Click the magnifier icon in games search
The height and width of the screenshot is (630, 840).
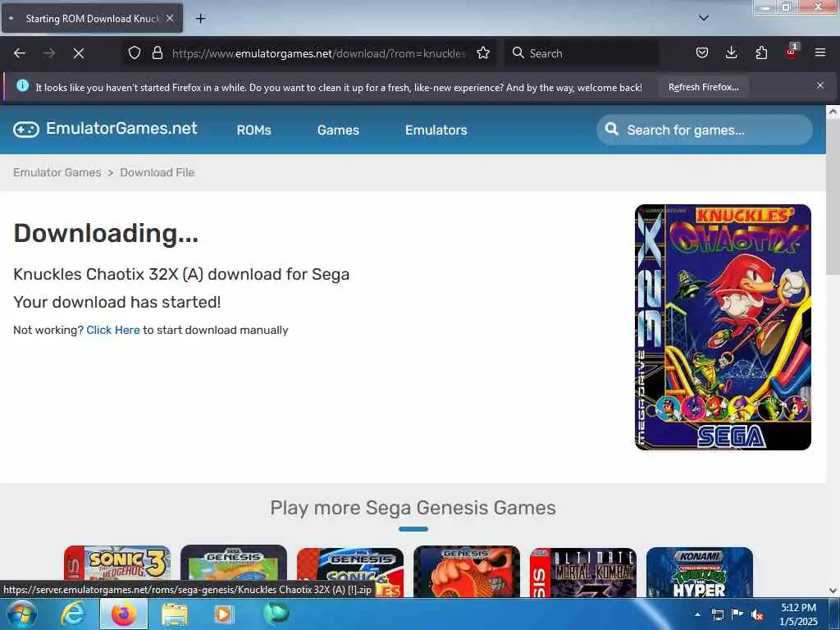coord(611,129)
